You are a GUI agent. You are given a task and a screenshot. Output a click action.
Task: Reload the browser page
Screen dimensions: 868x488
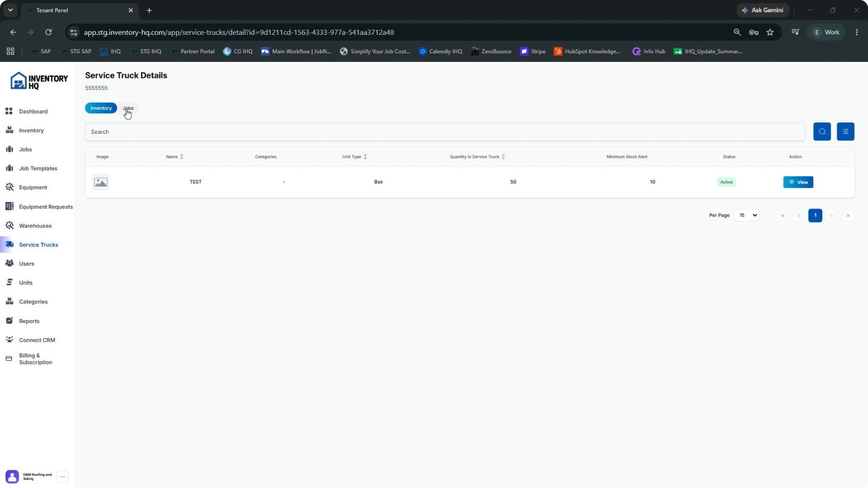(x=48, y=32)
